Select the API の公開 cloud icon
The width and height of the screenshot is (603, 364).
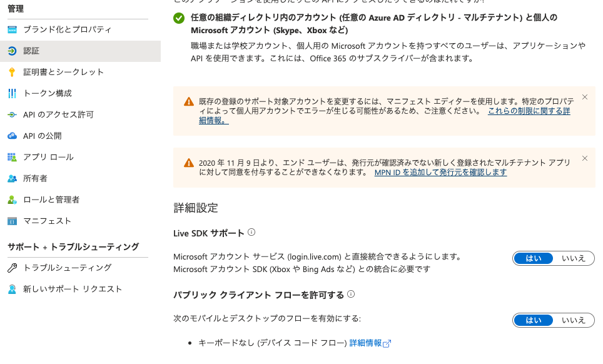(x=14, y=136)
